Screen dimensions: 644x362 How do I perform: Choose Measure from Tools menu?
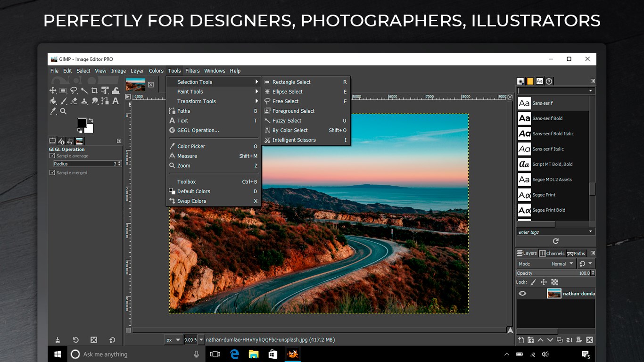[214, 156]
